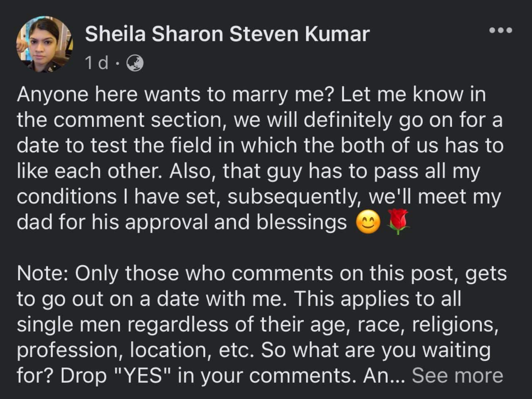
Task: Open post overflow actions via ellipsis icon
Action: click(501, 30)
